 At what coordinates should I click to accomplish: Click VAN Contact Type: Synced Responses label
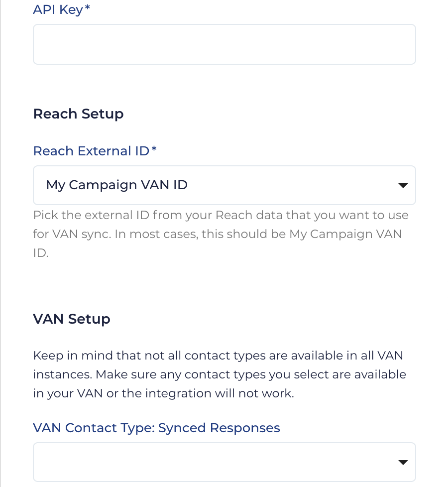156,428
